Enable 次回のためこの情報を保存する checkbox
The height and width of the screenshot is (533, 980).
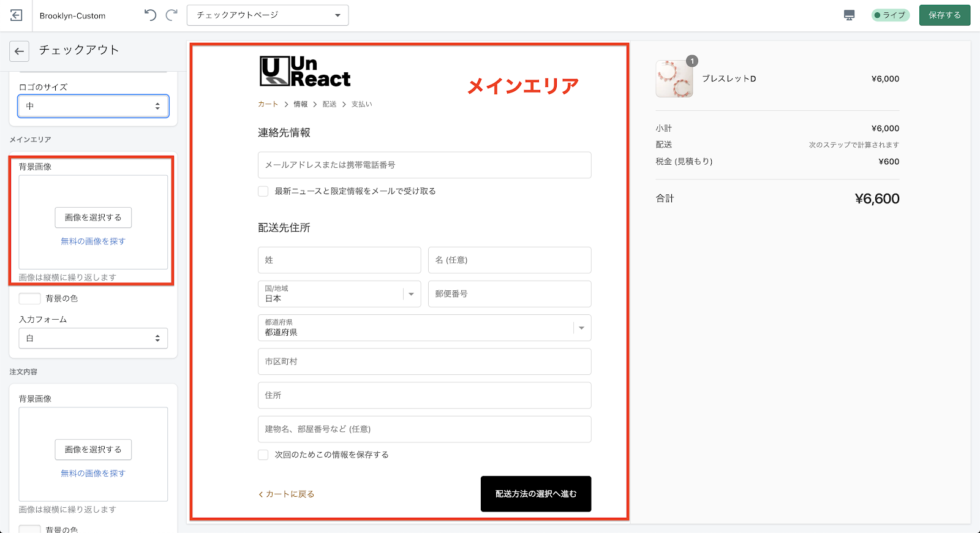263,455
